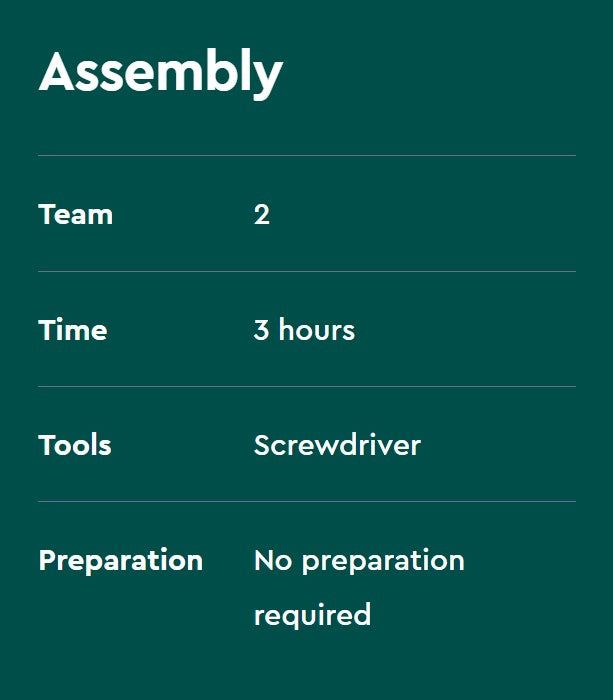This screenshot has width=613, height=700.
Task: Click the word "required" on the last line
Action: tap(312, 614)
